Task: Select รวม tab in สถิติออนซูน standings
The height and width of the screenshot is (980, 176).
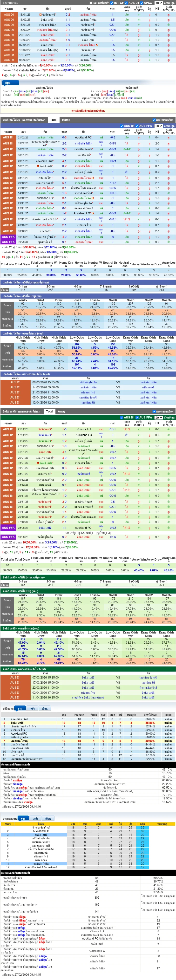Action: [20, 708]
